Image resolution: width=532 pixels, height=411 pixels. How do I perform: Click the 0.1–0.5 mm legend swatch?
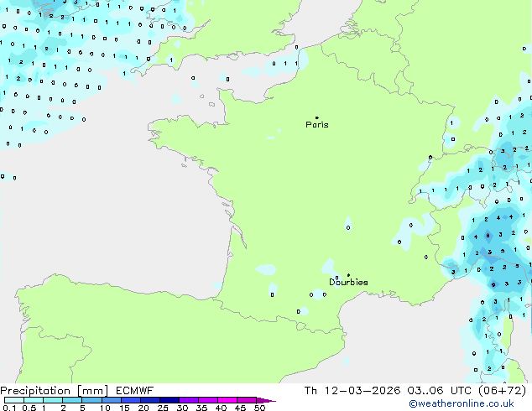(14, 400)
